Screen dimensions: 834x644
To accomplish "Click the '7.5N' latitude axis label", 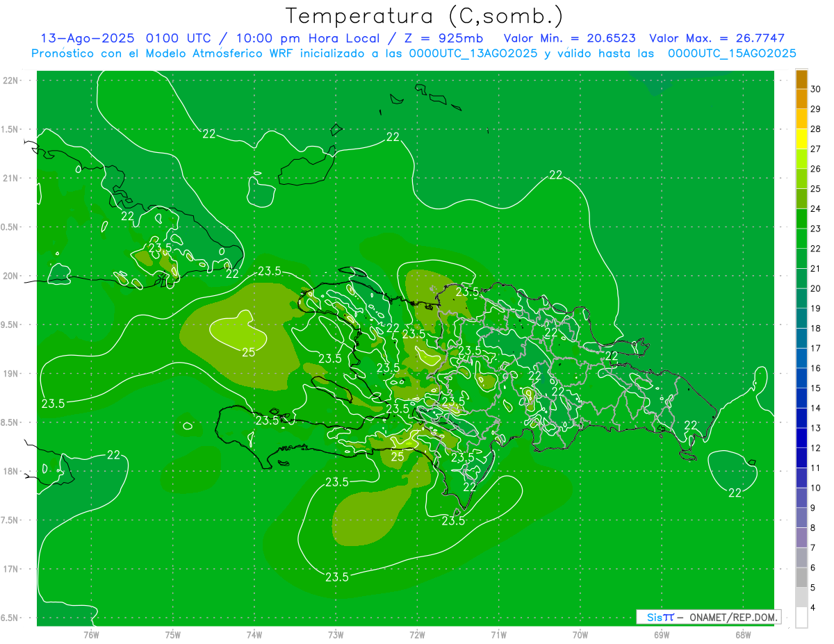I will click(10, 520).
